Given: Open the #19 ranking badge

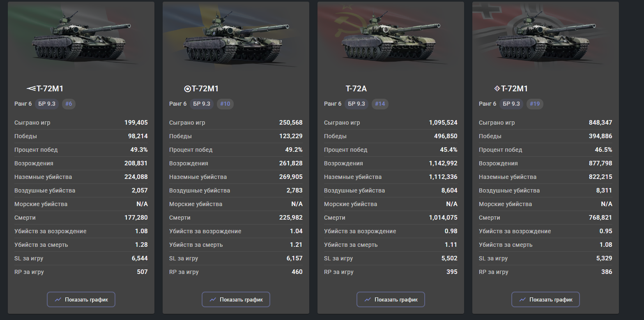Looking at the screenshot, I should pos(535,104).
